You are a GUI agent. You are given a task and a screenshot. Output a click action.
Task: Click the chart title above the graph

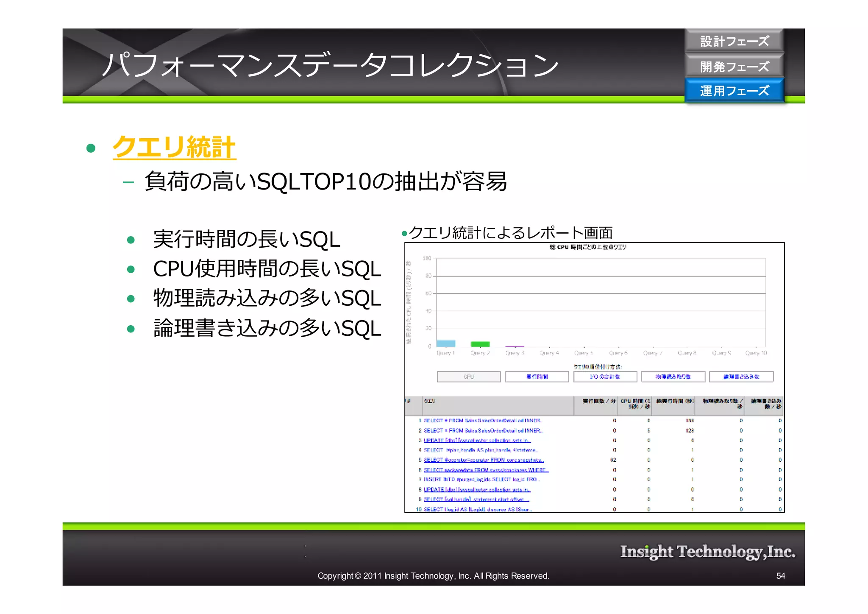(x=588, y=247)
